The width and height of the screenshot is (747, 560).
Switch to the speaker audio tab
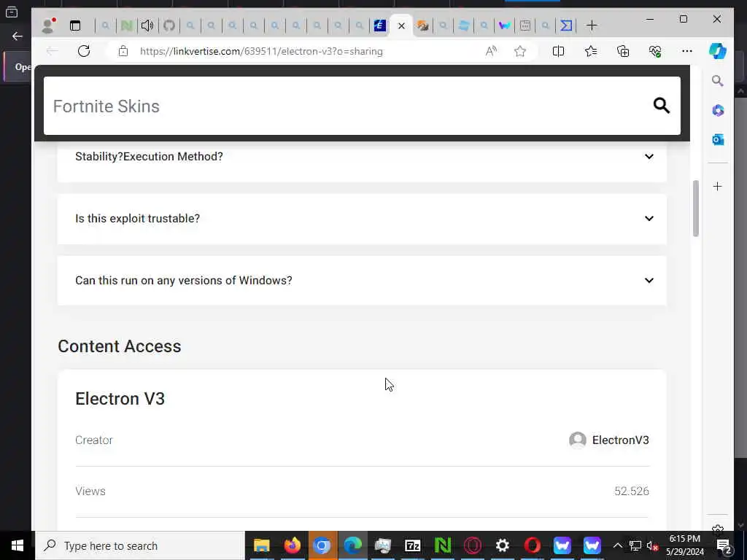click(x=147, y=26)
